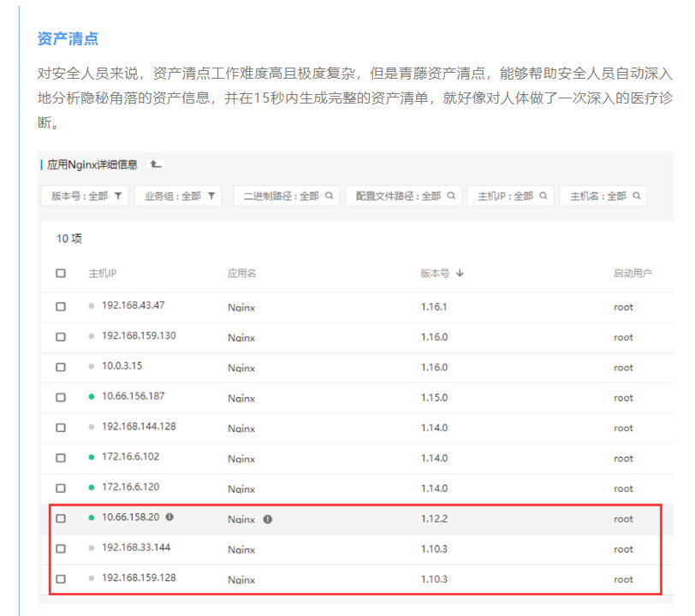Click the 二进制路径 search filter
The width and height of the screenshot is (695, 616).
[287, 196]
